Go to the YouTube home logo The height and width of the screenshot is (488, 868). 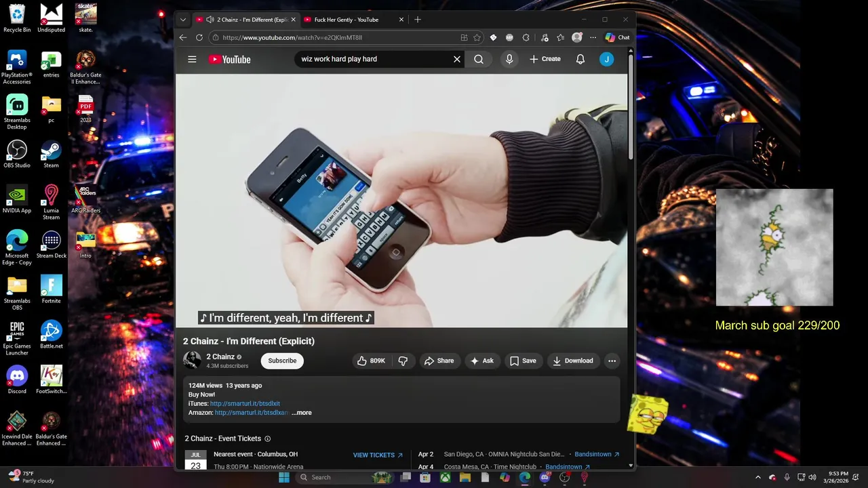[230, 60]
